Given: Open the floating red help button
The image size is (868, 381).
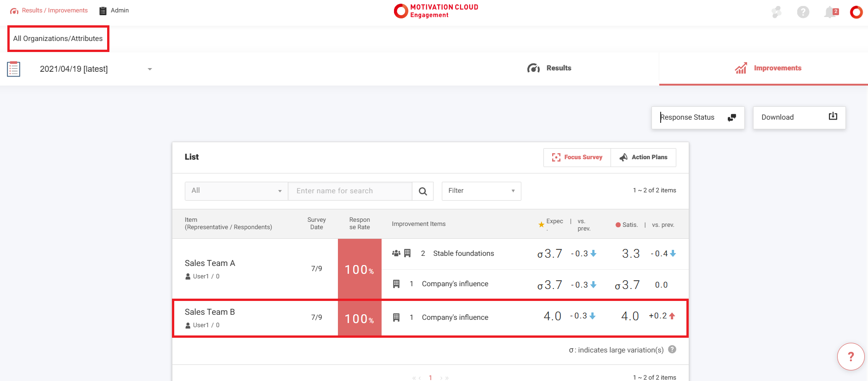Looking at the screenshot, I should (851, 357).
